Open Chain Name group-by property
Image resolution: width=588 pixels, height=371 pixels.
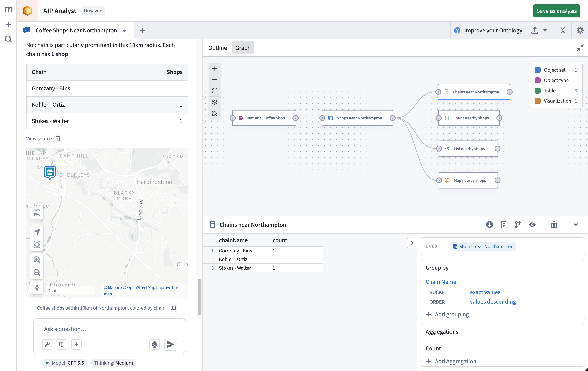(441, 282)
